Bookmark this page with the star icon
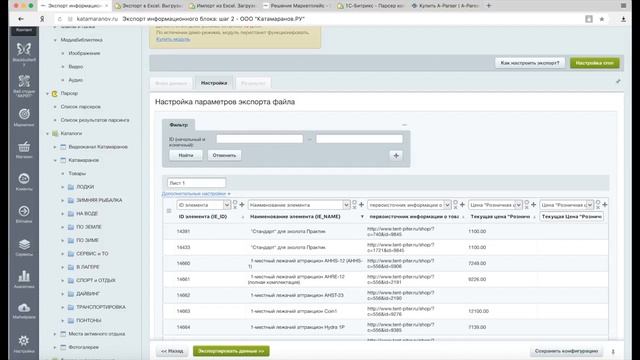The width and height of the screenshot is (640, 360). point(602,19)
